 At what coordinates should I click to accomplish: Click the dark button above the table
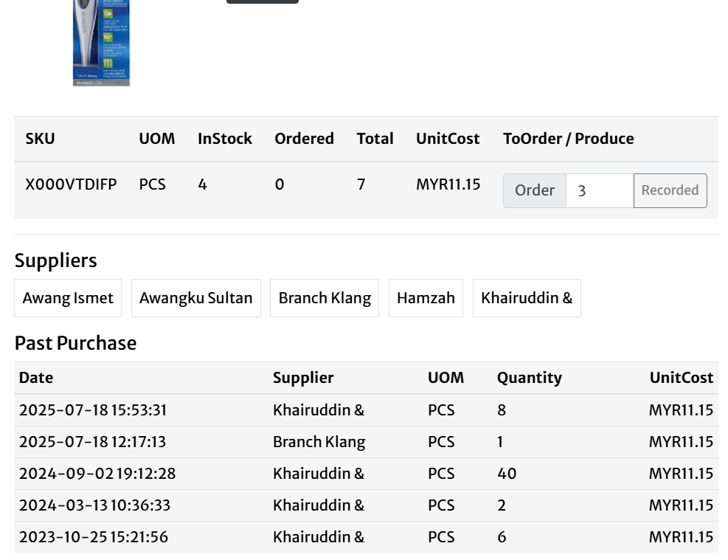tap(262, 1)
